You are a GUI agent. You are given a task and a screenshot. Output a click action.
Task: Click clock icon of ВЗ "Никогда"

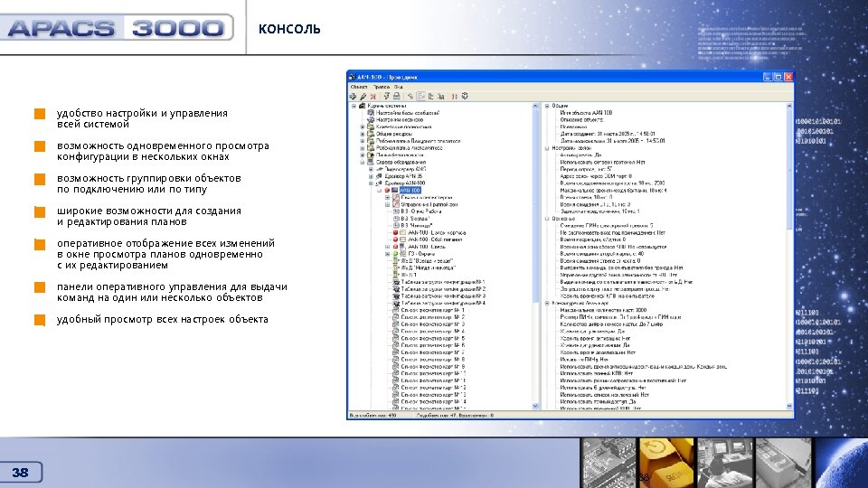point(396,226)
